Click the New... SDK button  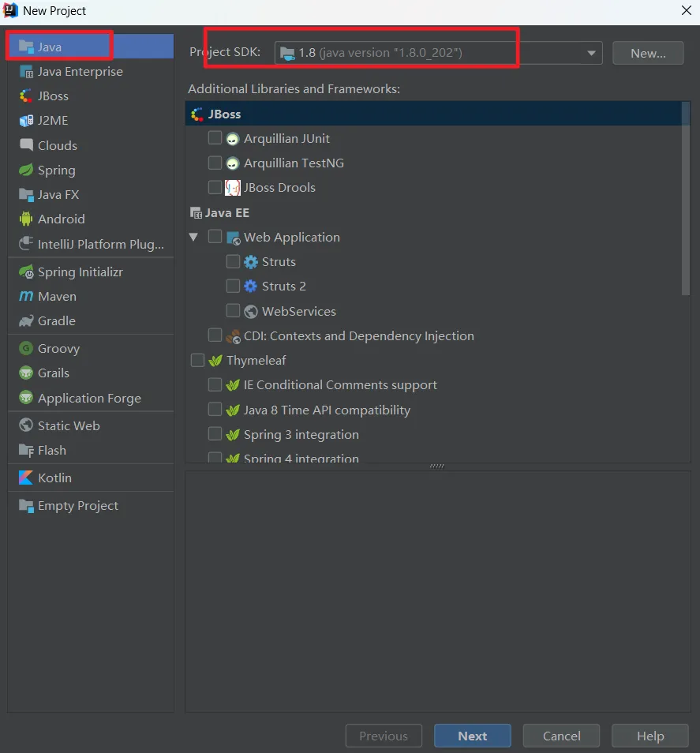click(x=648, y=54)
